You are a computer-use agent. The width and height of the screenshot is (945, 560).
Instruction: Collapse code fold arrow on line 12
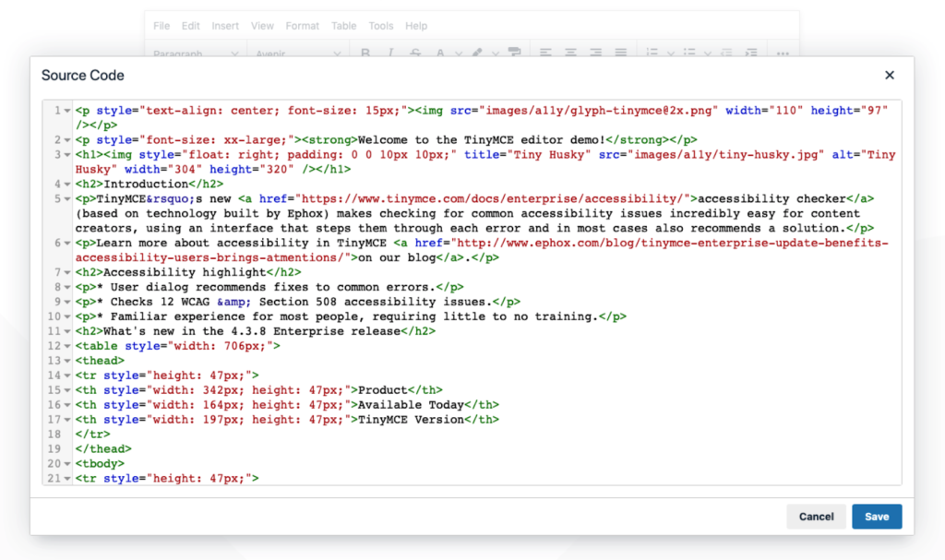(67, 346)
